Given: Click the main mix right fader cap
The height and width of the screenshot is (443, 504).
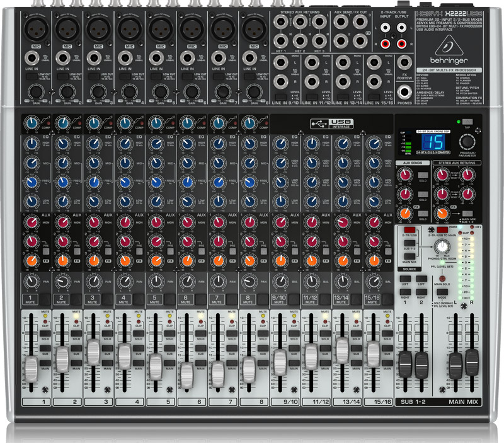Looking at the screenshot, I should point(472,362).
